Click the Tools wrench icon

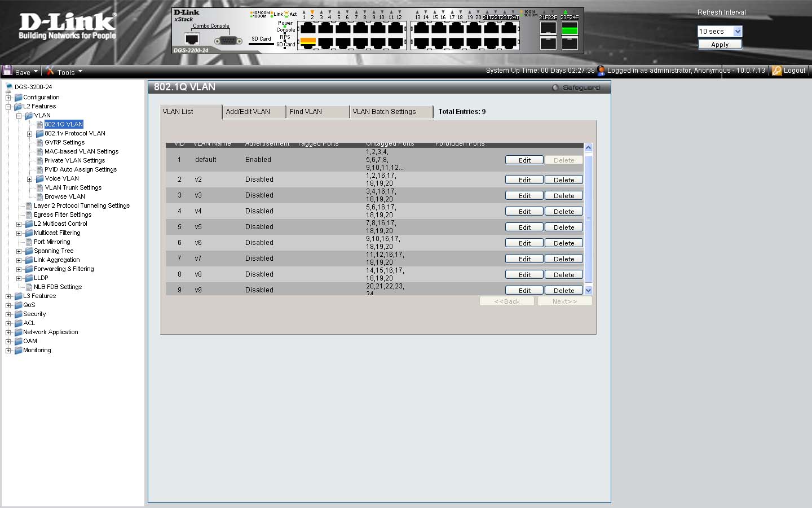[x=50, y=71]
